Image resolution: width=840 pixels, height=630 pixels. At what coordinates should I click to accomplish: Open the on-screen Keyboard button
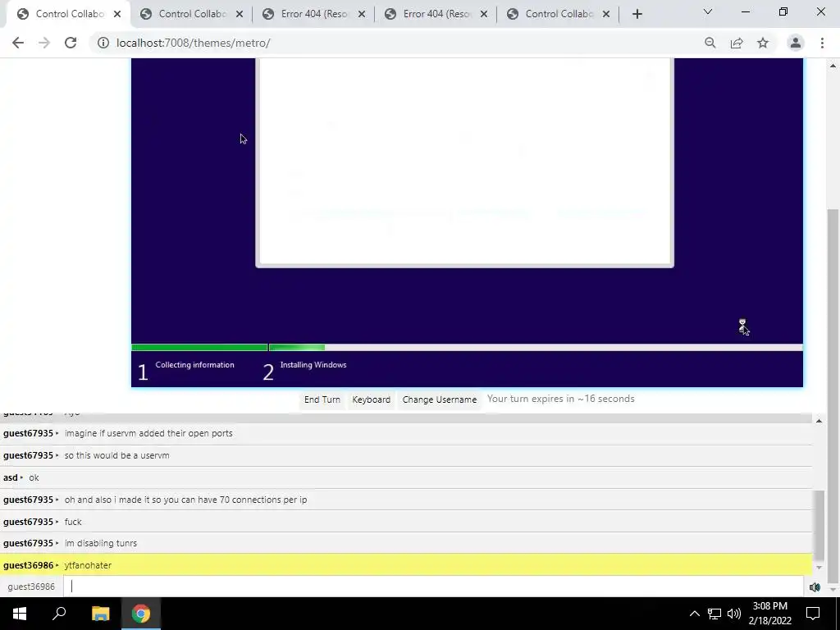click(x=372, y=399)
